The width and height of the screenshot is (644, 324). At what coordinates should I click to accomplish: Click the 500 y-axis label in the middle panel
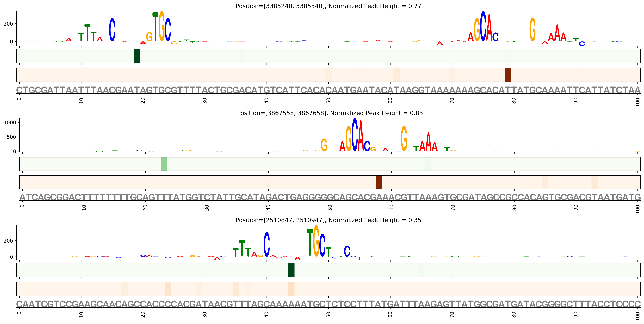(x=11, y=137)
